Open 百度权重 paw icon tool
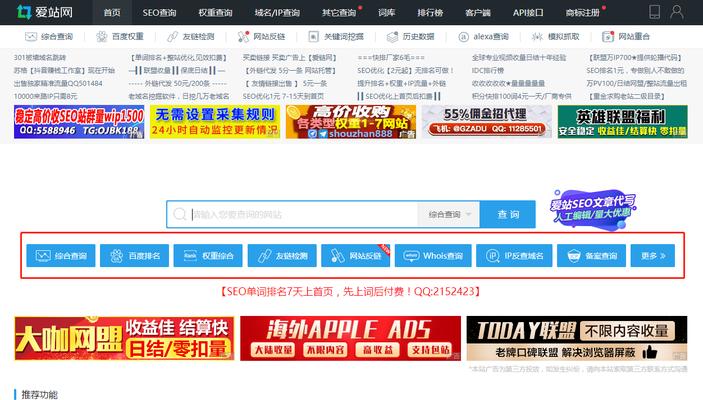 [x=120, y=37]
